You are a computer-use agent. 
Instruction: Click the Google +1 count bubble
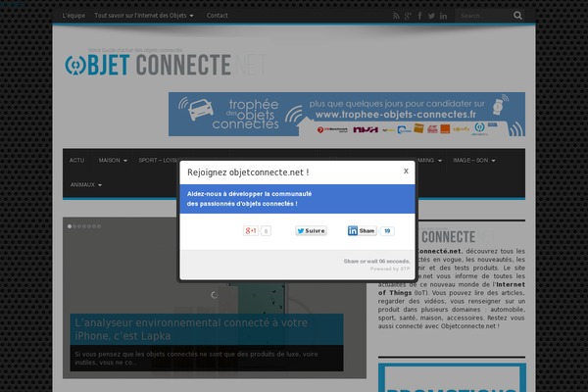click(266, 230)
